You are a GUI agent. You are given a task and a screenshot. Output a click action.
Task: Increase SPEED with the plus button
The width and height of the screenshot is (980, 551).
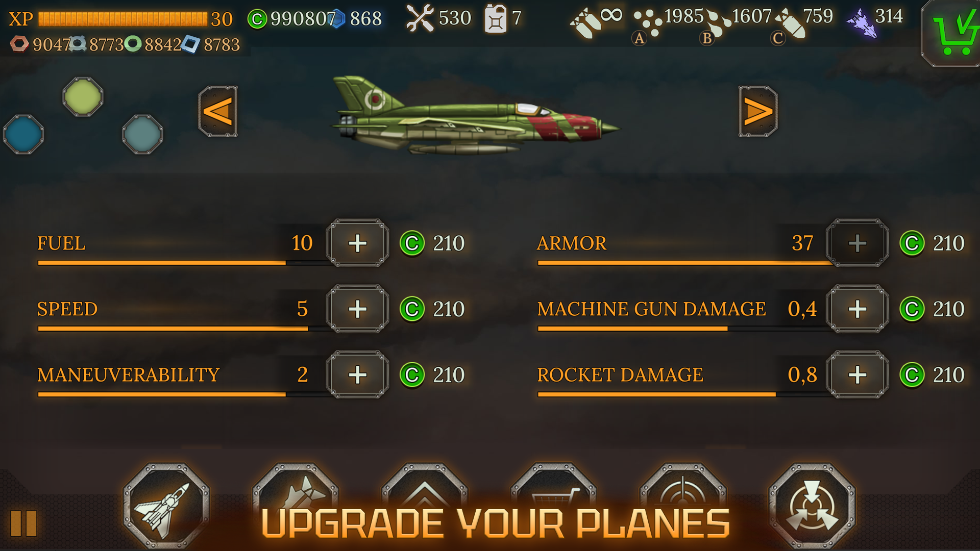click(x=357, y=309)
